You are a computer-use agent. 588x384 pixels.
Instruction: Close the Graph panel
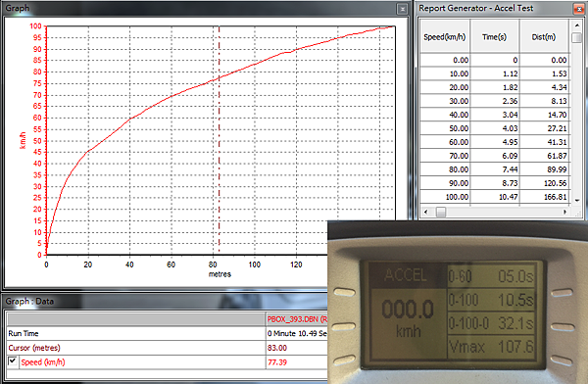point(402,9)
